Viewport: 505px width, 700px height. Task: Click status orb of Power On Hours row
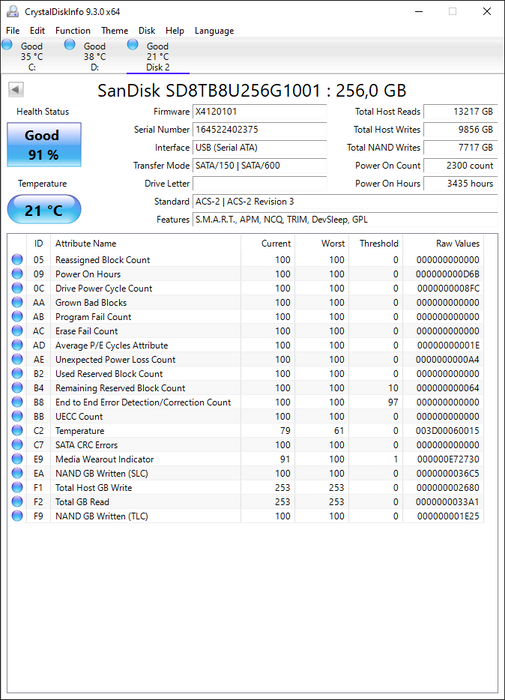[x=17, y=274]
